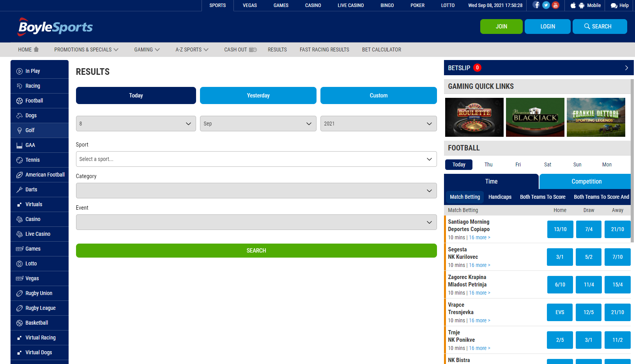Switch to the Competition tab

click(586, 182)
